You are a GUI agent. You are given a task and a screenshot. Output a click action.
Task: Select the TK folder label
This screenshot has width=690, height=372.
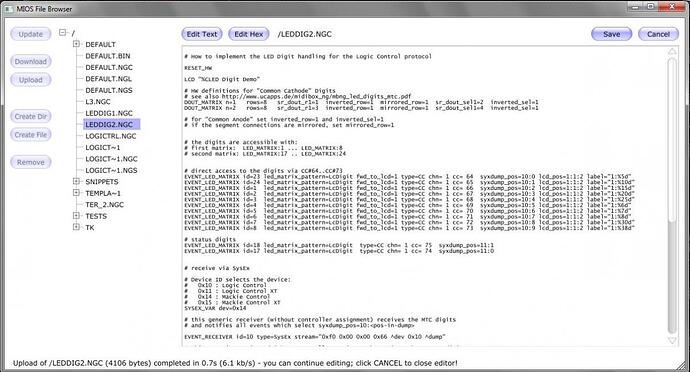point(90,228)
